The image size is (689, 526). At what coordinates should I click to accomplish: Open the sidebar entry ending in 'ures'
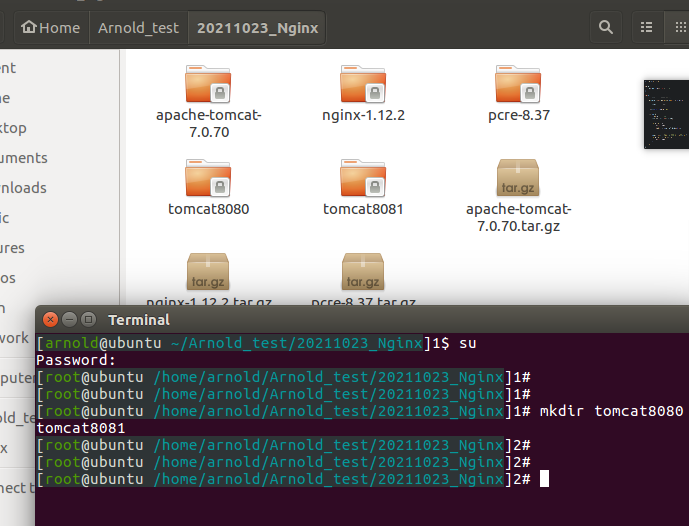click(12, 248)
